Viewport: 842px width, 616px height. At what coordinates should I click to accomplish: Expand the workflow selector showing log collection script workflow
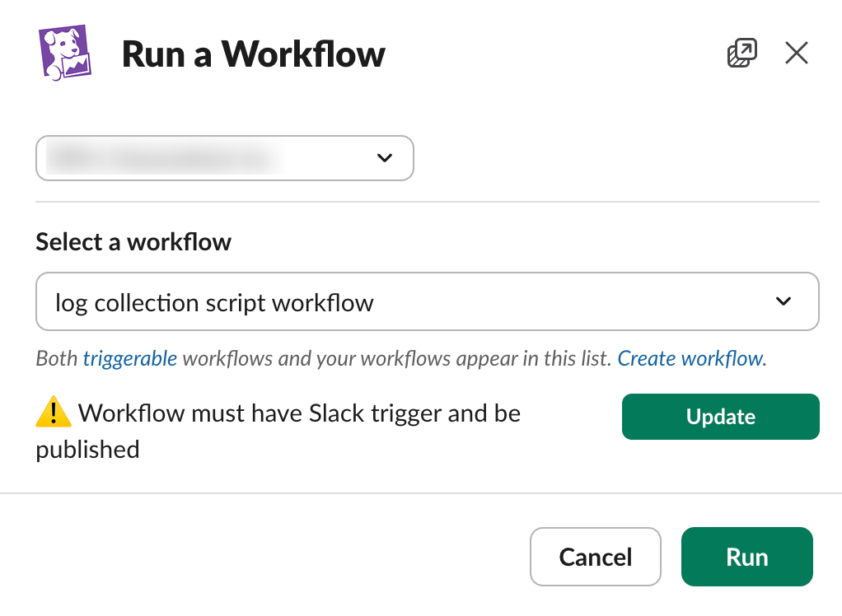click(427, 301)
